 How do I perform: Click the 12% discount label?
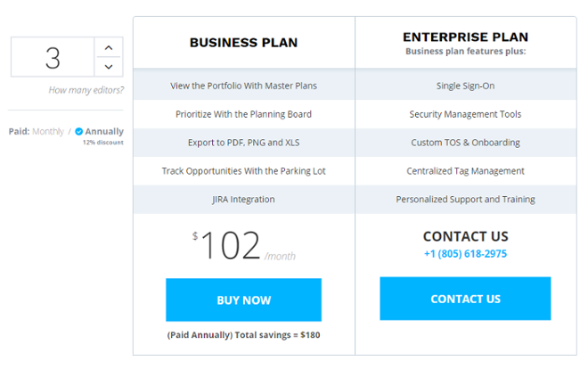point(103,143)
